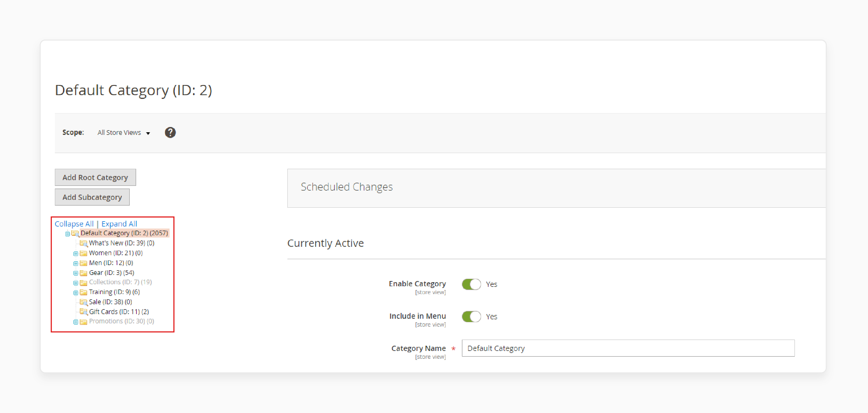Click Add Root Category button
868x413 pixels.
point(95,177)
